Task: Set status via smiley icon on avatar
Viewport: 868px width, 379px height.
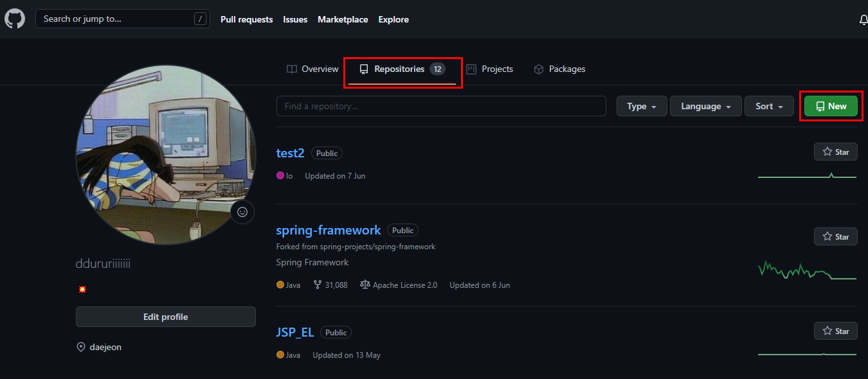Action: point(242,212)
